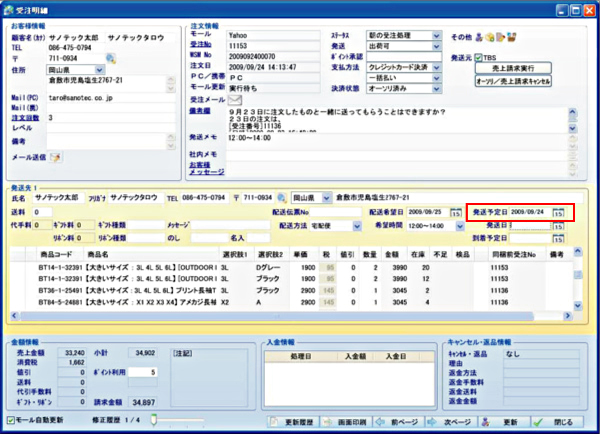Click the basket icon beside その他

tap(512, 37)
